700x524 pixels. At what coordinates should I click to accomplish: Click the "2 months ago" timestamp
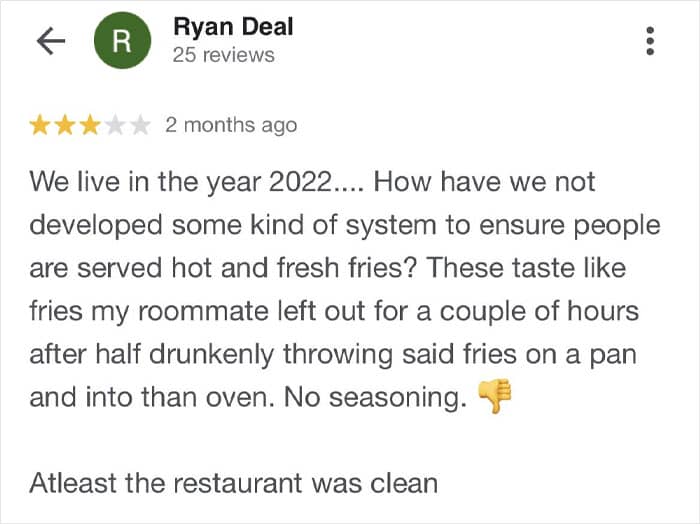coord(230,126)
